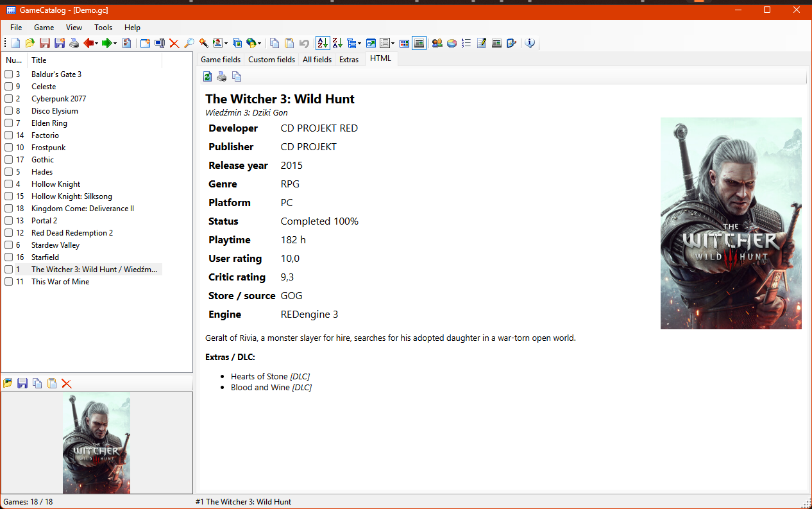Go to the next game with the green arrow

pos(107,43)
